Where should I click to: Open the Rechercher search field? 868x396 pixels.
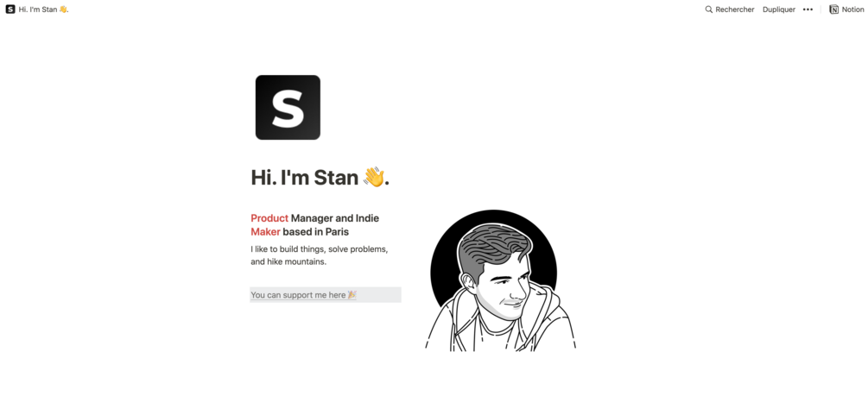[x=729, y=9]
